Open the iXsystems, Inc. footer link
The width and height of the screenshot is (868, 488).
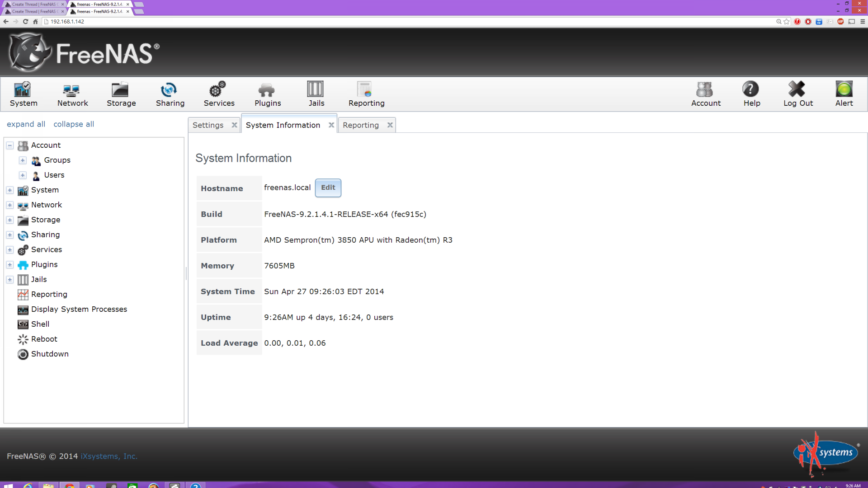click(109, 456)
